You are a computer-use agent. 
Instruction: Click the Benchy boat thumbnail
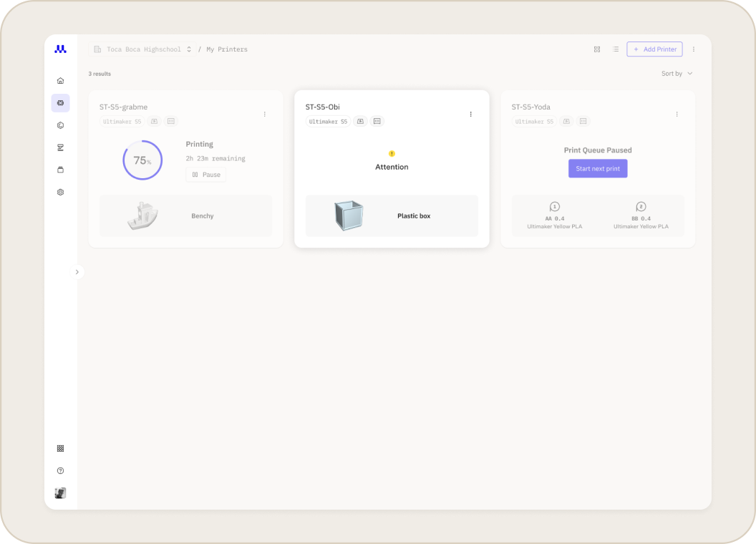click(142, 215)
